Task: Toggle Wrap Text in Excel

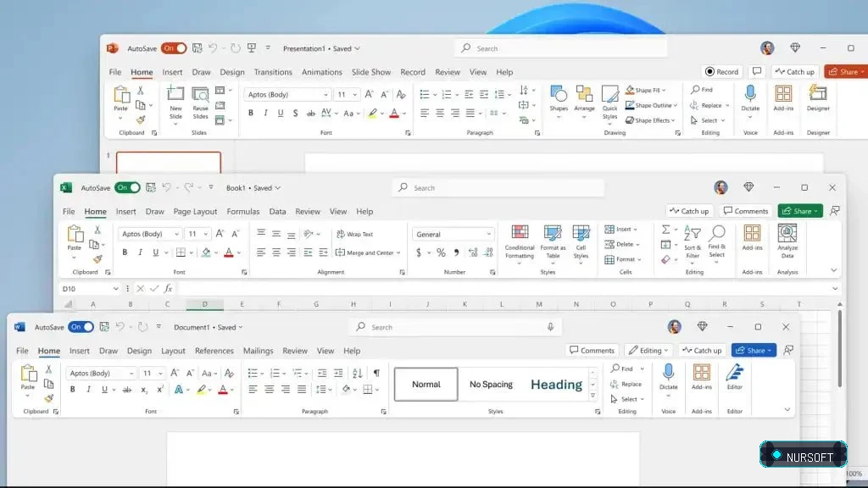Action: pyautogui.click(x=355, y=234)
